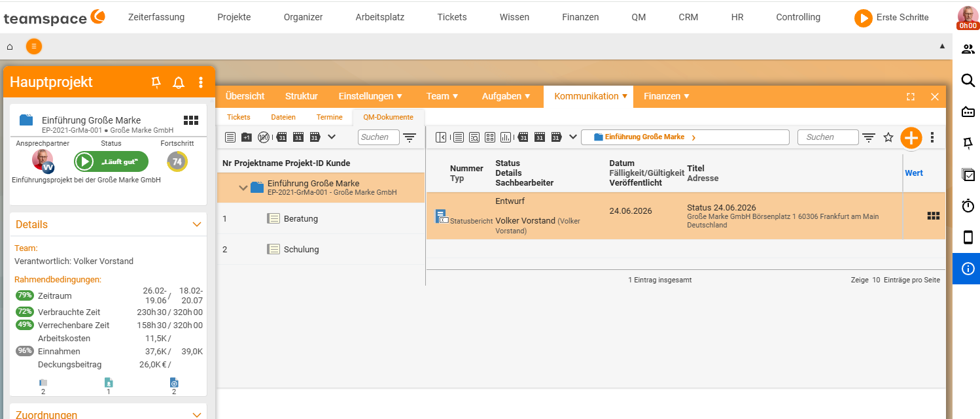This screenshot has height=419, width=980.
Task: Click the star favorites icon
Action: (x=888, y=137)
